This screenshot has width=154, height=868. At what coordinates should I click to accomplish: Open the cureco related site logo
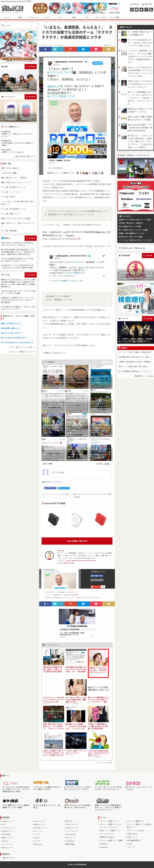(133, 783)
